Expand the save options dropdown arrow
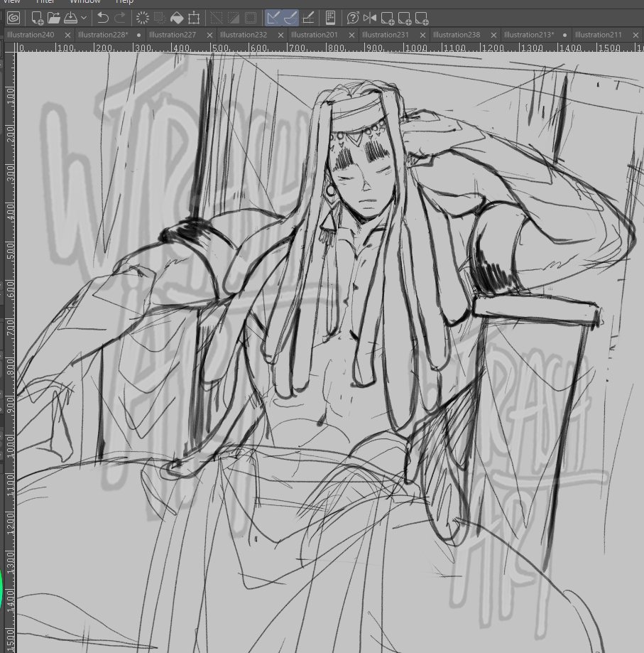This screenshot has width=644, height=653. coord(84,18)
